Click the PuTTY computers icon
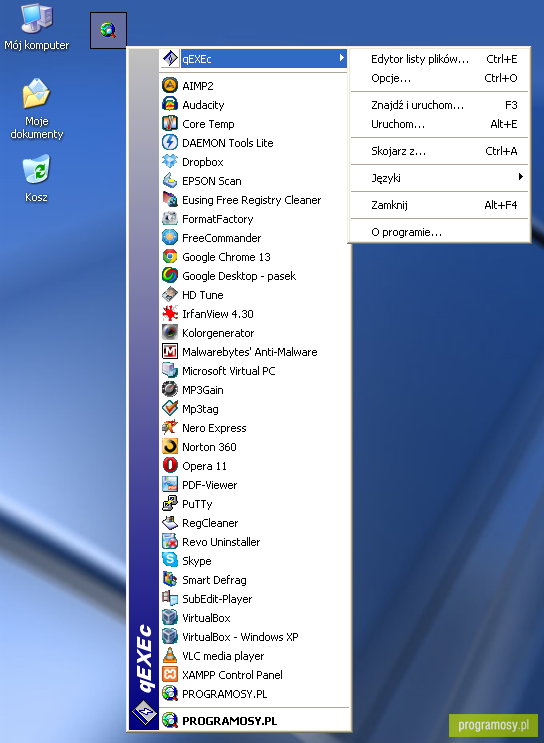Viewport: 544px width, 743px height. tap(170, 504)
